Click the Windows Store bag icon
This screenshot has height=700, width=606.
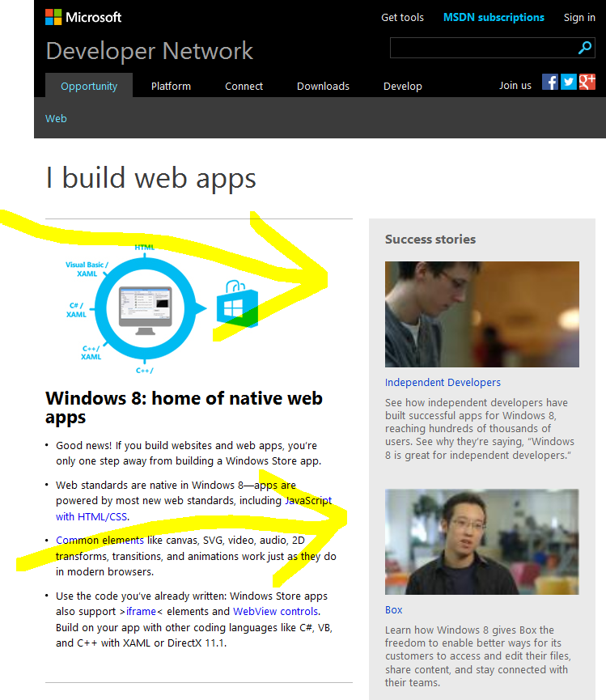[237, 304]
